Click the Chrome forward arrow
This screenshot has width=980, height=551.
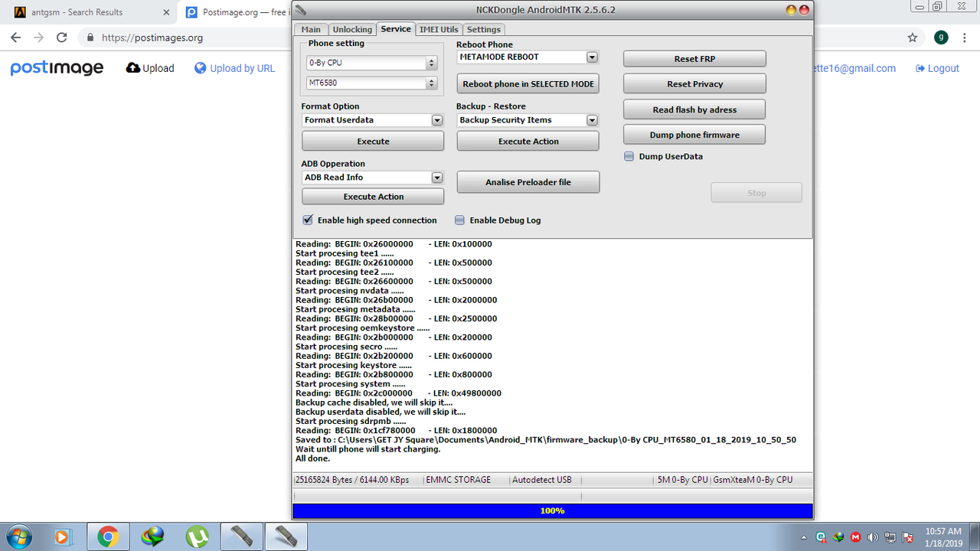(x=39, y=37)
